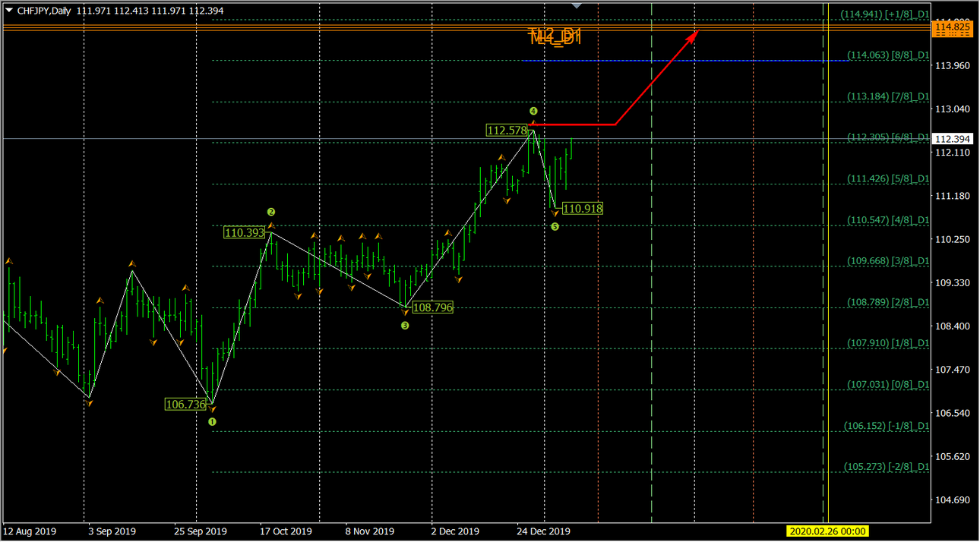980x542 pixels.
Task: Select the (112.305) [6/8]_D1 level label
Action: pos(889,137)
